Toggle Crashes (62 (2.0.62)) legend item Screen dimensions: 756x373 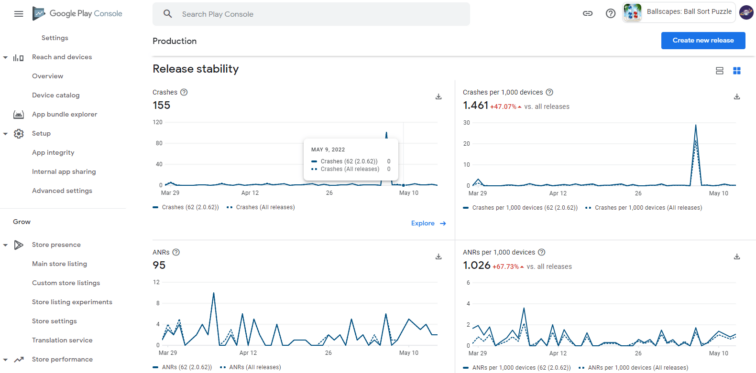tap(186, 207)
